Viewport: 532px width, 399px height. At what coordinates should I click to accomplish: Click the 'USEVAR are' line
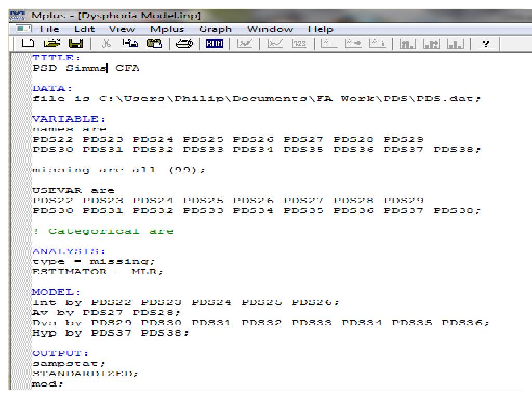click(x=73, y=190)
